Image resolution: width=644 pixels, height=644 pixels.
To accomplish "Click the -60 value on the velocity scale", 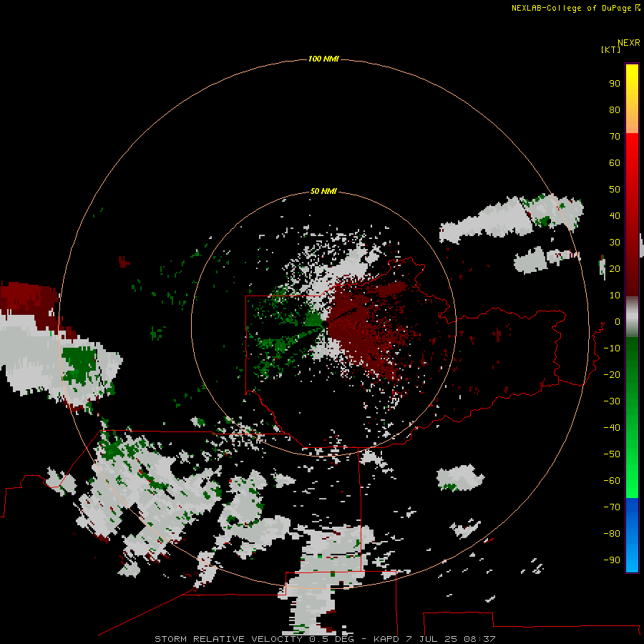I will [x=612, y=481].
